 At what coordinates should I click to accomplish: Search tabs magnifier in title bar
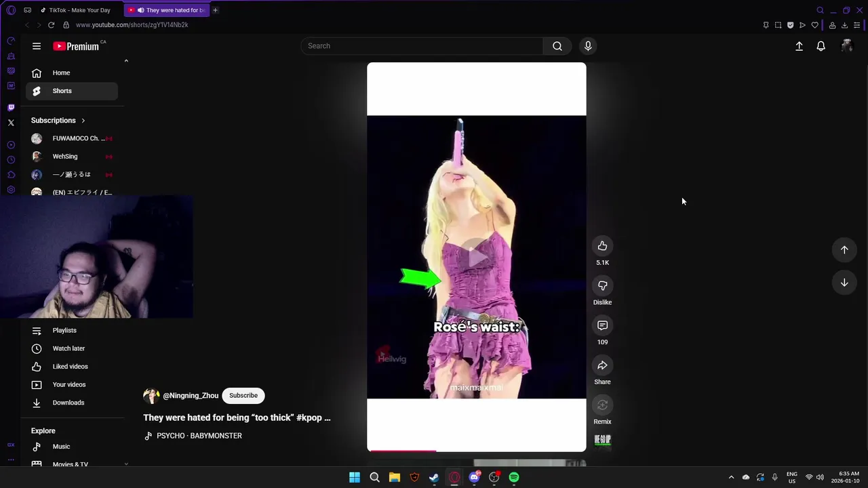(x=820, y=10)
